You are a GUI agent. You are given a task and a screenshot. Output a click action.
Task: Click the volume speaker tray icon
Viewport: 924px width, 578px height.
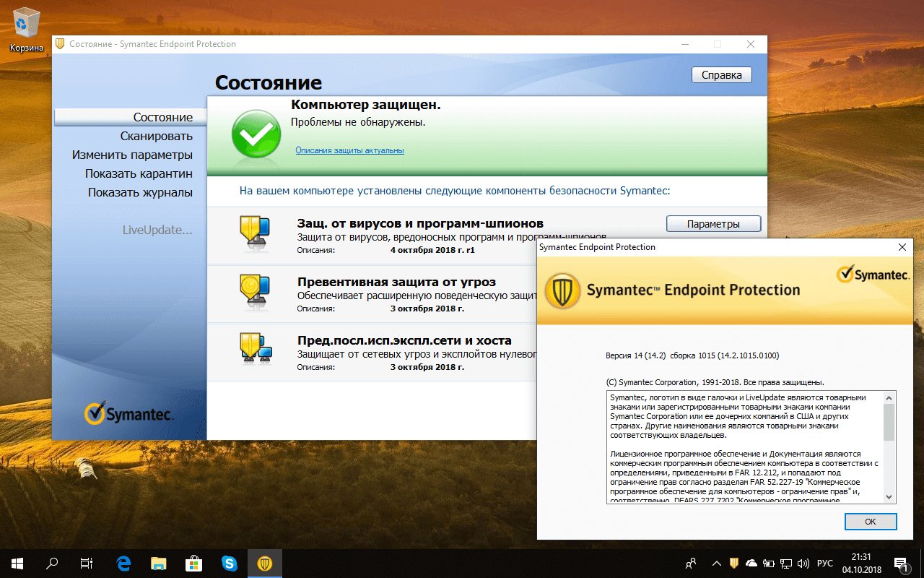tap(803, 563)
